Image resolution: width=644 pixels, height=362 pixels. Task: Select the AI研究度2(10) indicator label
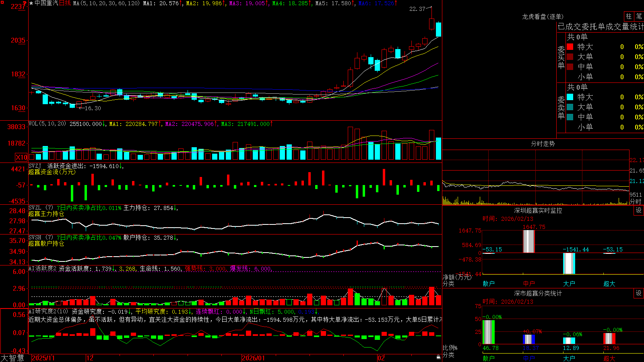pyautogui.click(x=48, y=311)
